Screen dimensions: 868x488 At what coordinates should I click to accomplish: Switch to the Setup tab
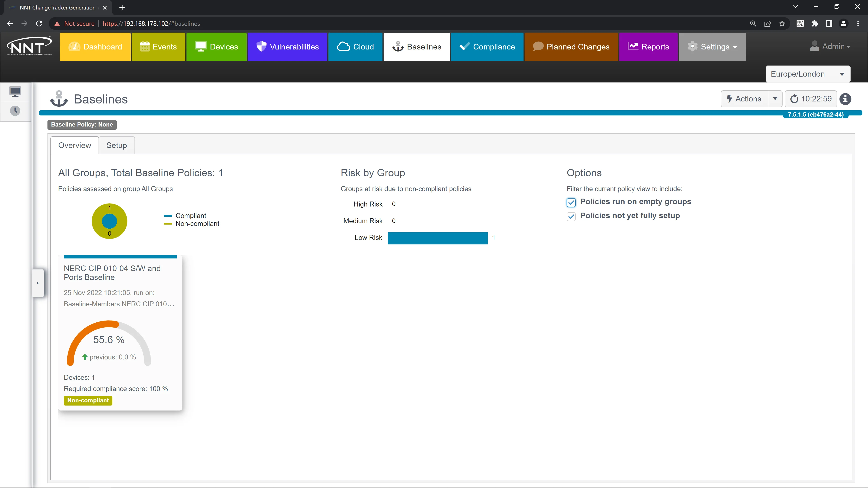117,145
